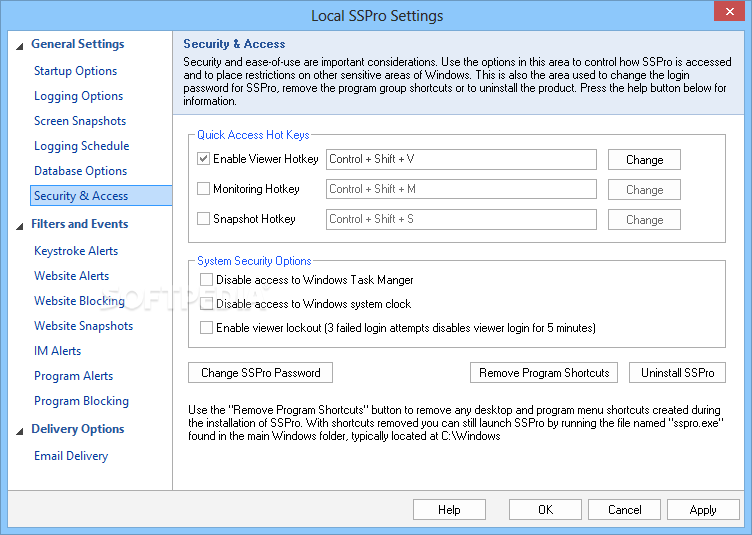
Task: Open Help for this settings page
Action: tap(449, 509)
